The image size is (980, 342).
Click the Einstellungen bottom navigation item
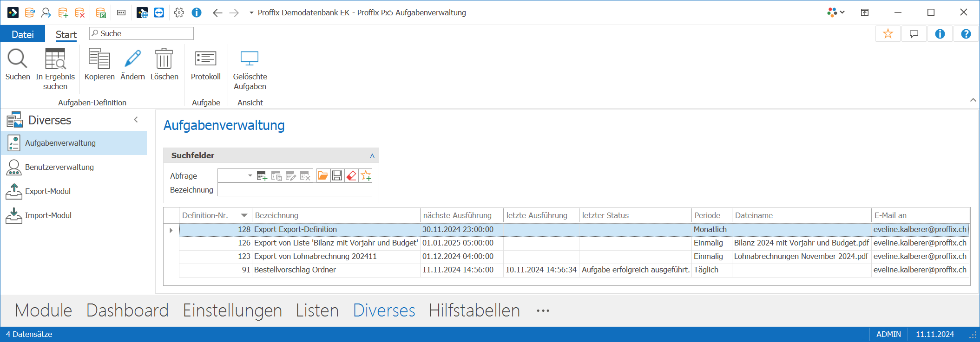(232, 310)
